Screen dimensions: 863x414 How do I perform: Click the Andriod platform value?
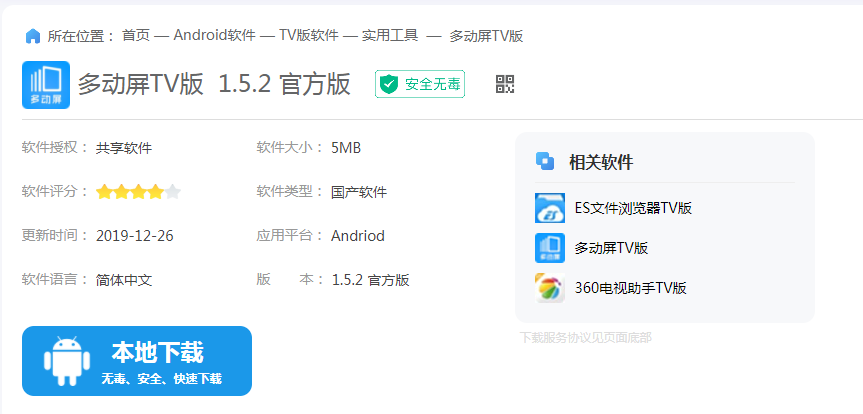(x=358, y=236)
